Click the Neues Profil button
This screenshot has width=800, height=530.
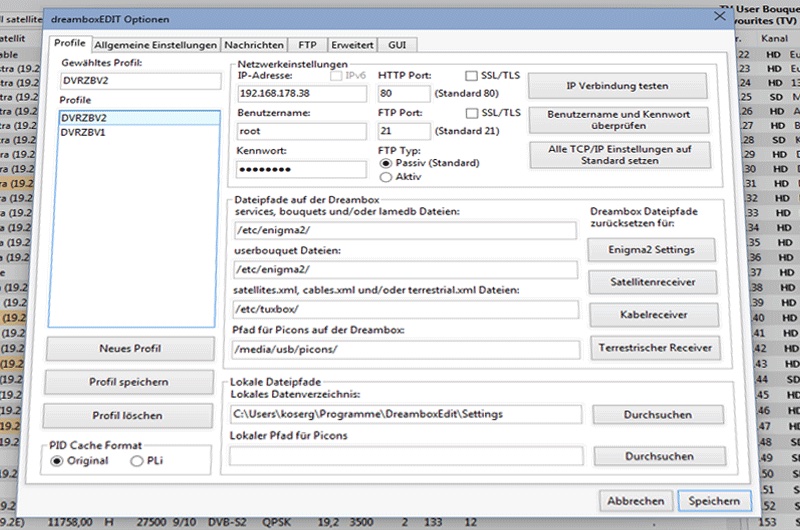(x=130, y=349)
